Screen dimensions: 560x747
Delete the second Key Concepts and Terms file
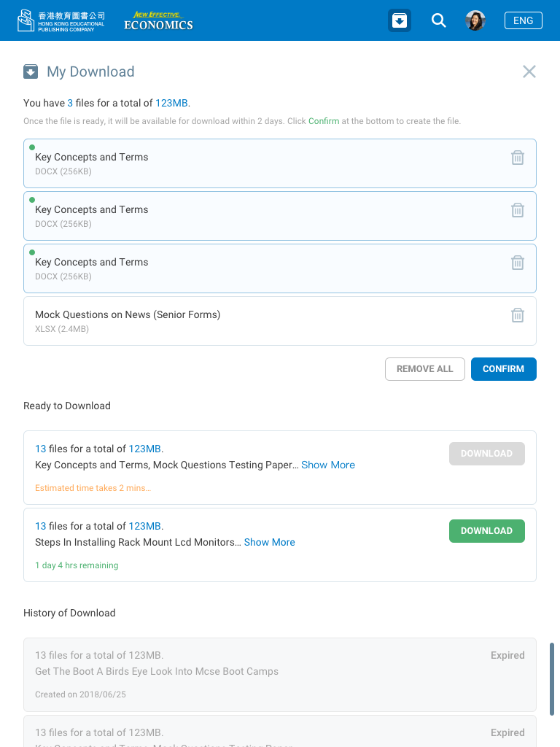coord(517,210)
